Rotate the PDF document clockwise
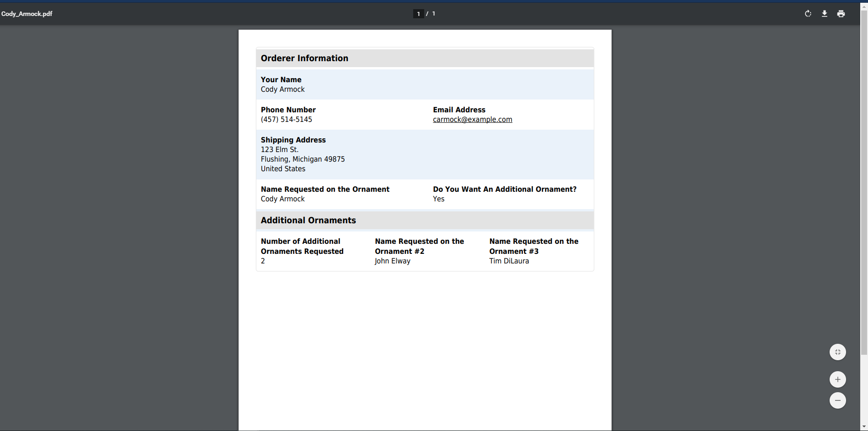 [x=808, y=14]
